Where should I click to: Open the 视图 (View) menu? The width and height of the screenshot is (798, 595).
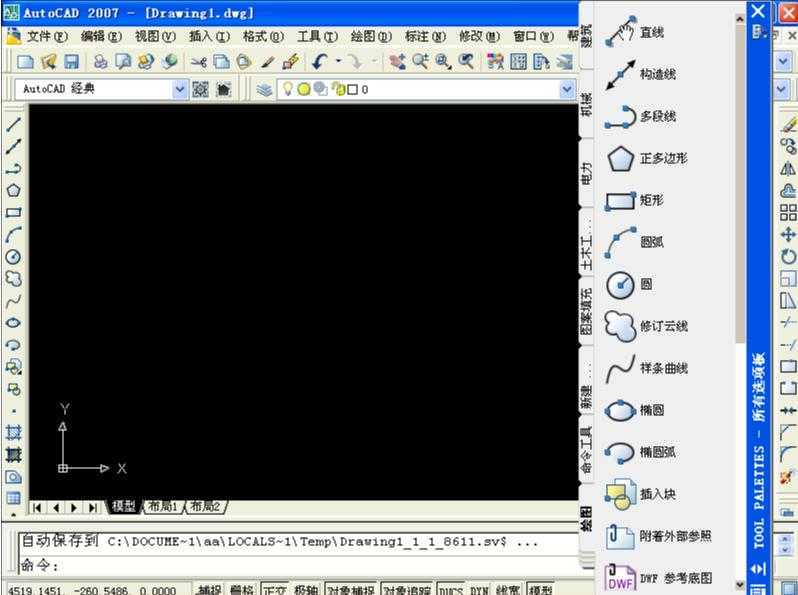155,36
